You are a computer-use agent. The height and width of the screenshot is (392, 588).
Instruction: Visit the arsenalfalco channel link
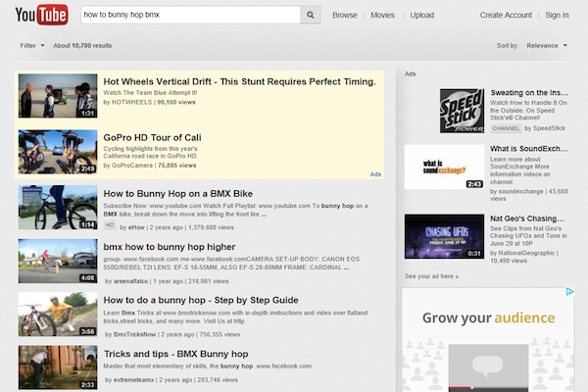pos(131,281)
